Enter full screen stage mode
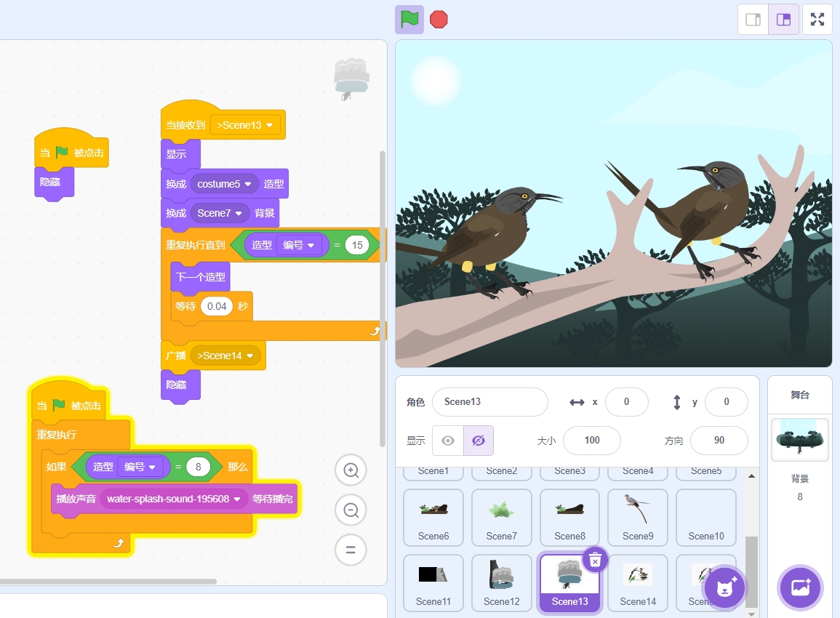The width and height of the screenshot is (840, 618). (x=817, y=20)
